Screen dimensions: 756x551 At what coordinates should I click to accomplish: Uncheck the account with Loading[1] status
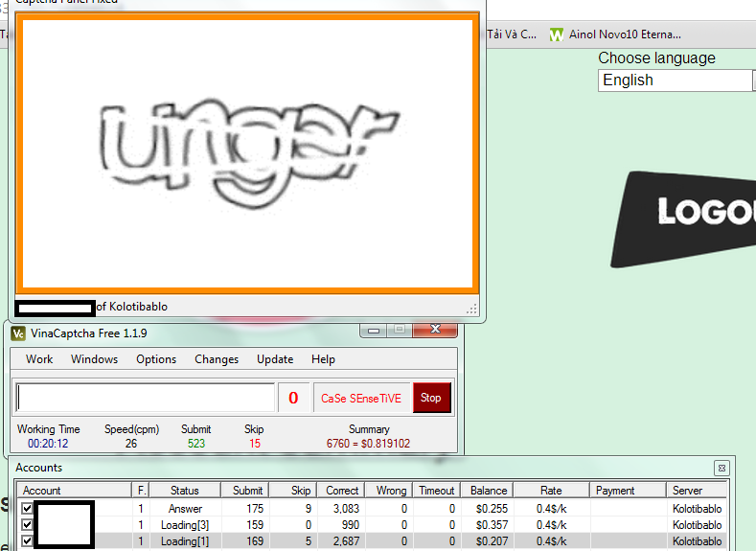click(27, 540)
